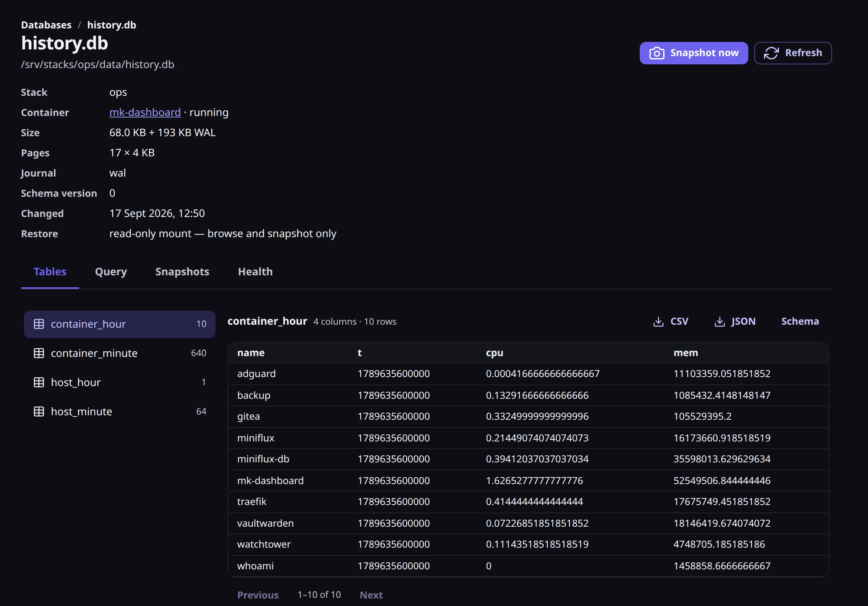
Task: Click the path /srv/stacks/ops/data/history.db
Action: coord(98,64)
